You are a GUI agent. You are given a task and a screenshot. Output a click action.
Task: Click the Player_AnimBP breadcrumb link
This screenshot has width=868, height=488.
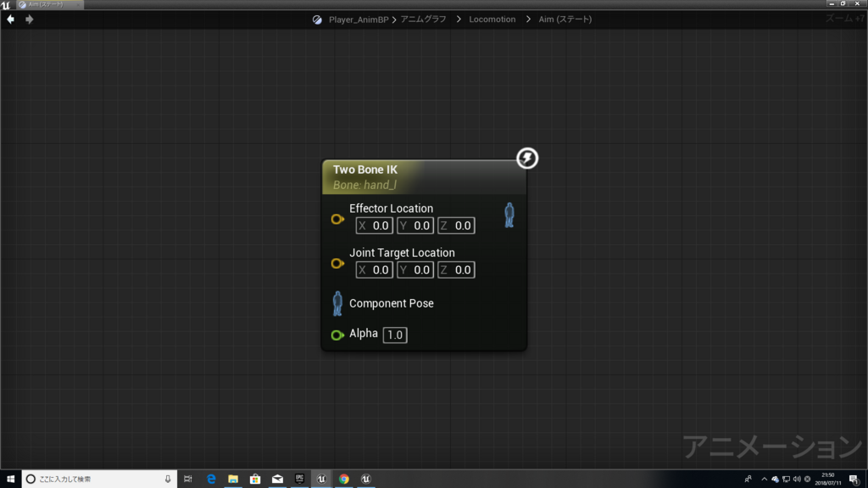pyautogui.click(x=359, y=19)
